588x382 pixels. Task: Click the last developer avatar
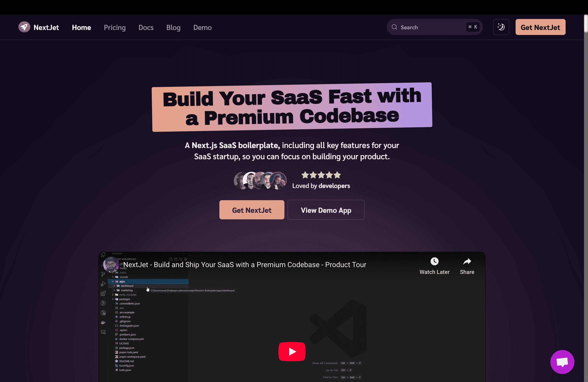[x=278, y=181]
